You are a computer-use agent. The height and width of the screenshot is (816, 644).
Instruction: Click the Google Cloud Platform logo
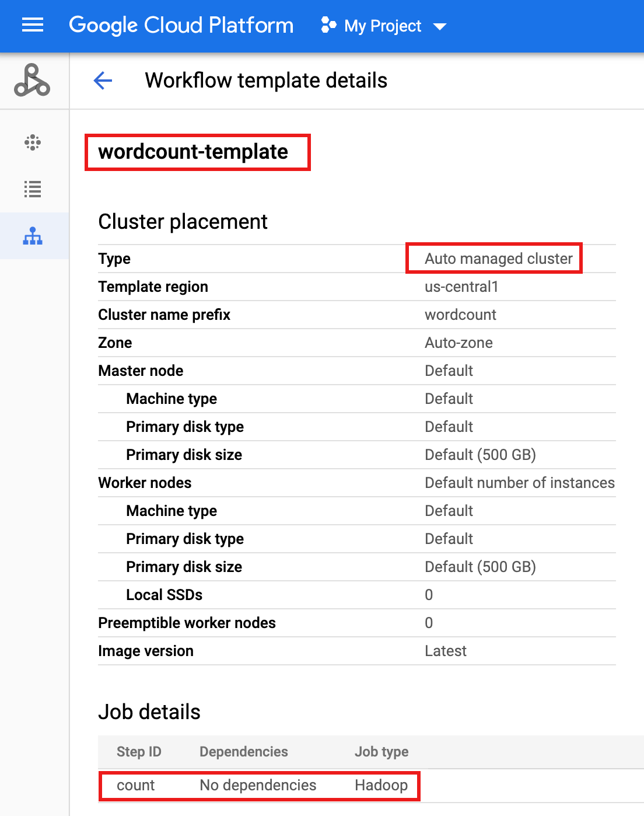(181, 25)
